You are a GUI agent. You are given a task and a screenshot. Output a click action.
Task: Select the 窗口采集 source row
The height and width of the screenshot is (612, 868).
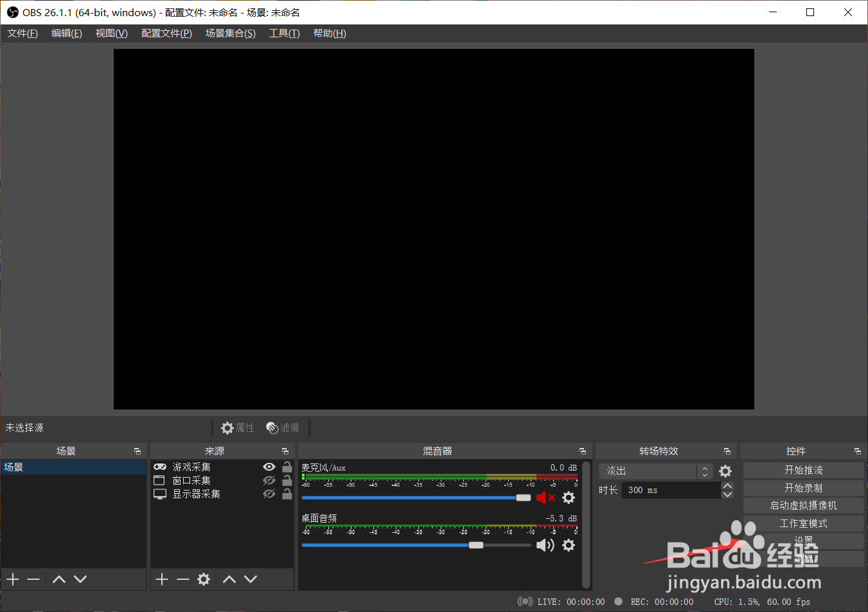[x=222, y=480]
